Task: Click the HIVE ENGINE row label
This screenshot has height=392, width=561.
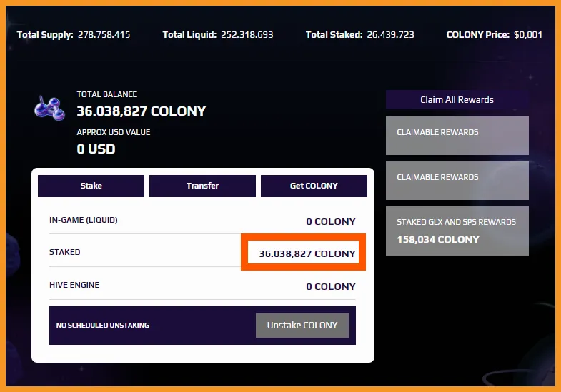Action: (74, 285)
